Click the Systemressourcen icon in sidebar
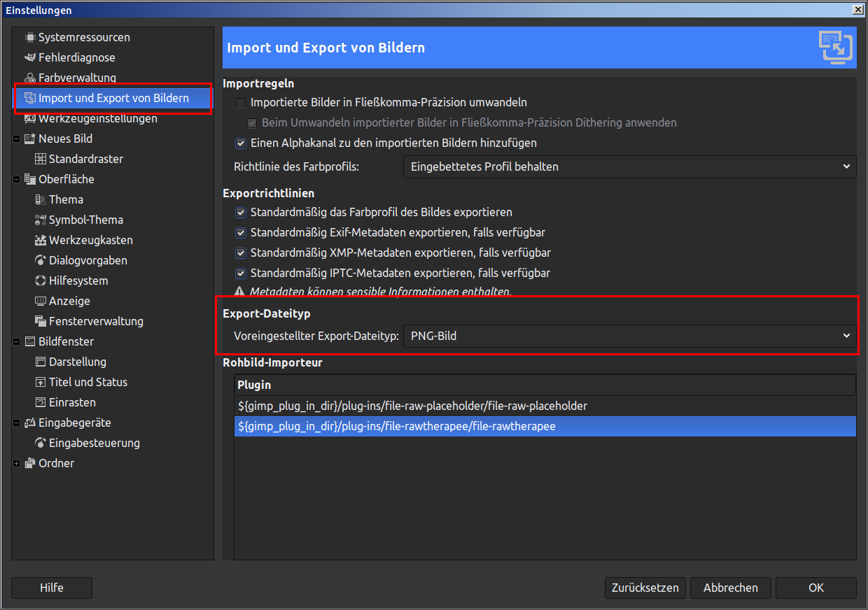Screen dimensions: 868x610 point(29,38)
